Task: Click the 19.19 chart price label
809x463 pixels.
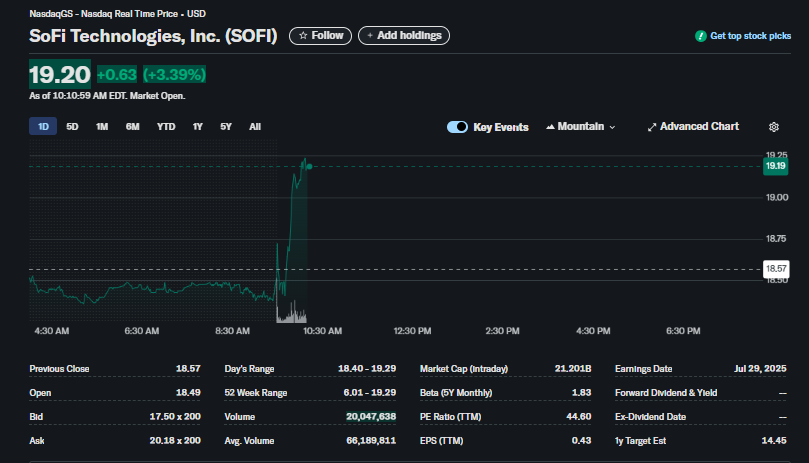Action: point(775,166)
